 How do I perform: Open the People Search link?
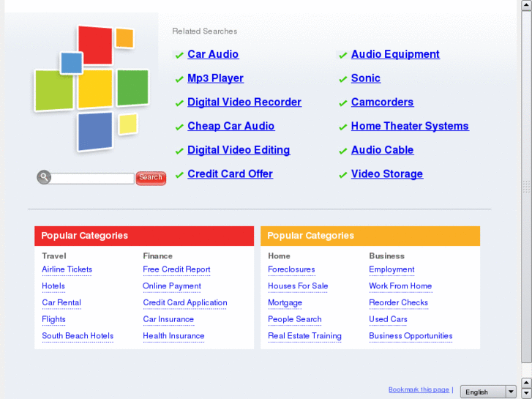294,319
